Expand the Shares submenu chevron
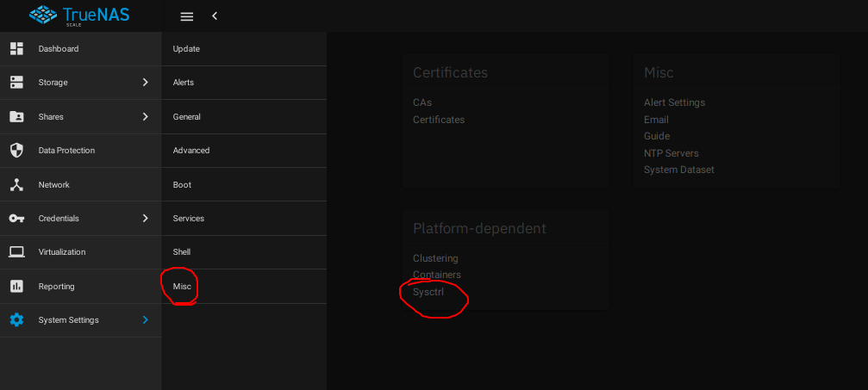Screen dimensions: 868x390 (x=145, y=117)
